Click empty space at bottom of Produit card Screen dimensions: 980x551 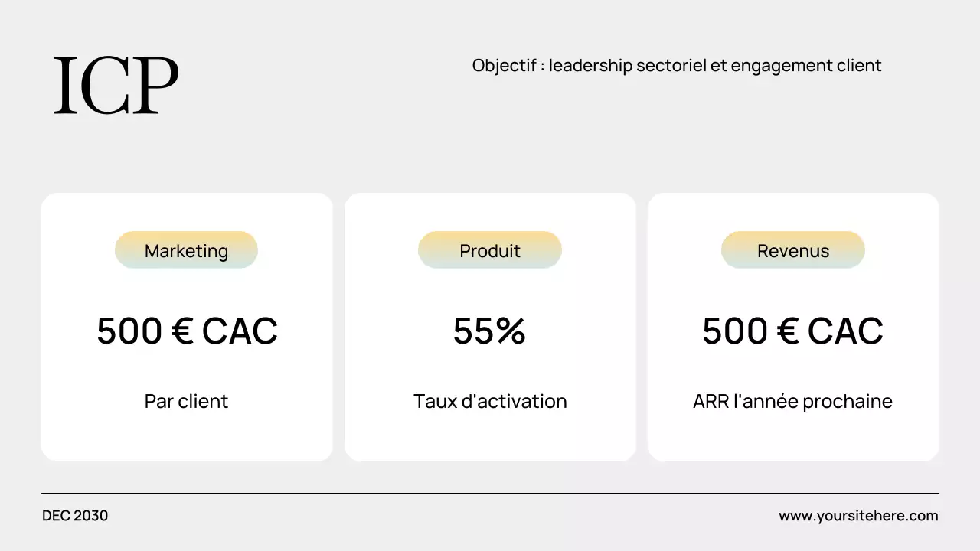point(490,440)
